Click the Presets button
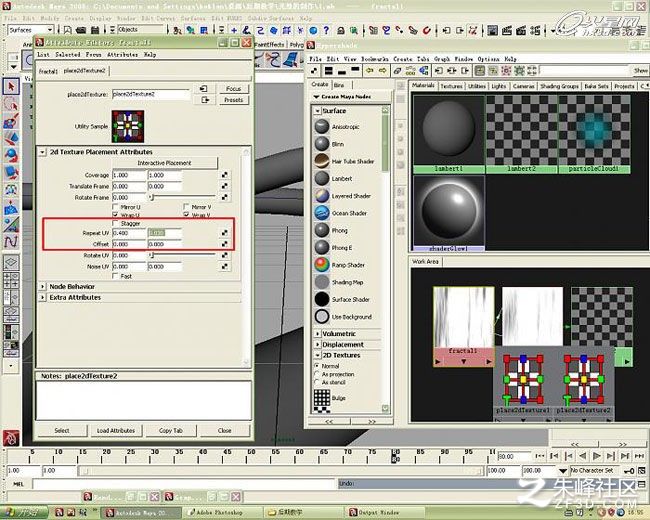The height and width of the screenshot is (520, 650). 233,100
